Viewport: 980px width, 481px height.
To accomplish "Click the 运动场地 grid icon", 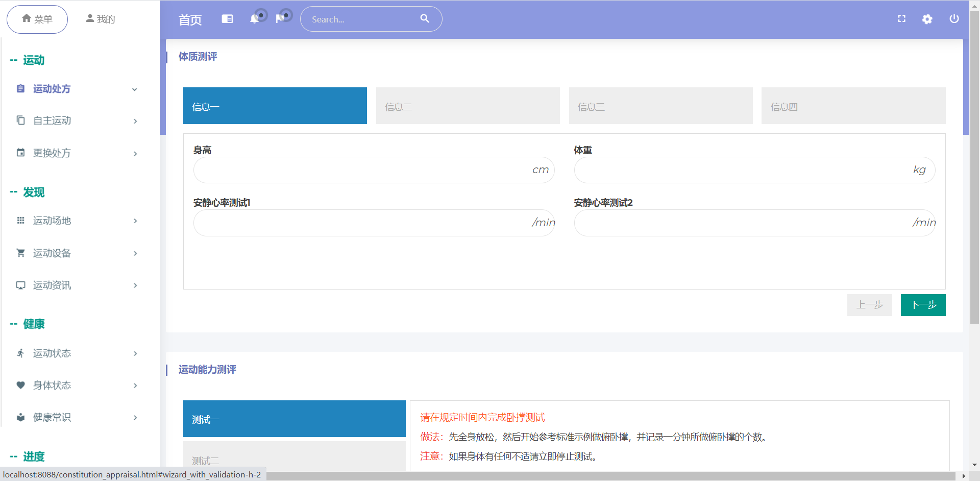I will (x=20, y=220).
